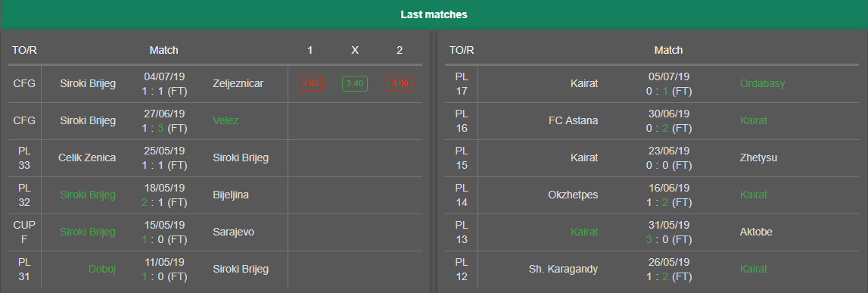Select Bijeljina opponent link

click(x=230, y=195)
